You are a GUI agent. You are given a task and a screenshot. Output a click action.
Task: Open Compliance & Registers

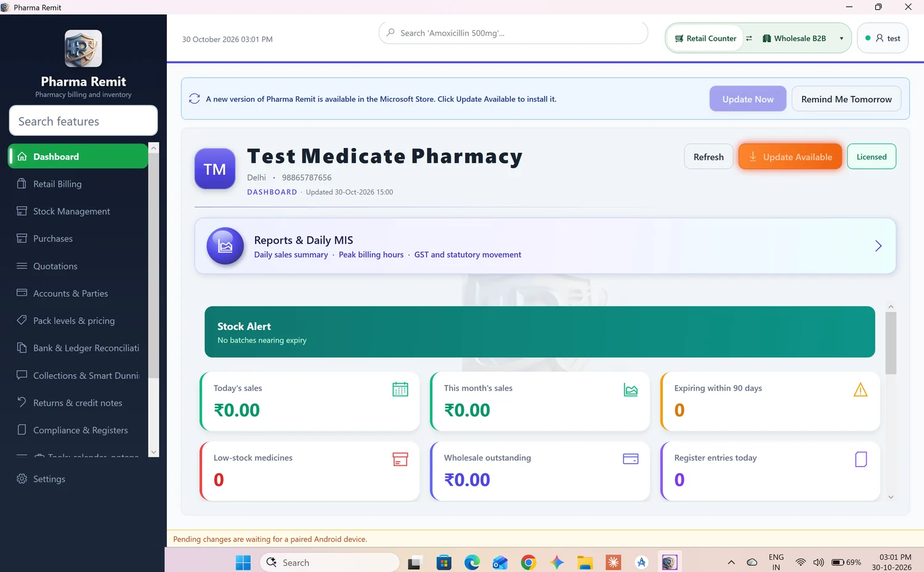click(x=78, y=430)
